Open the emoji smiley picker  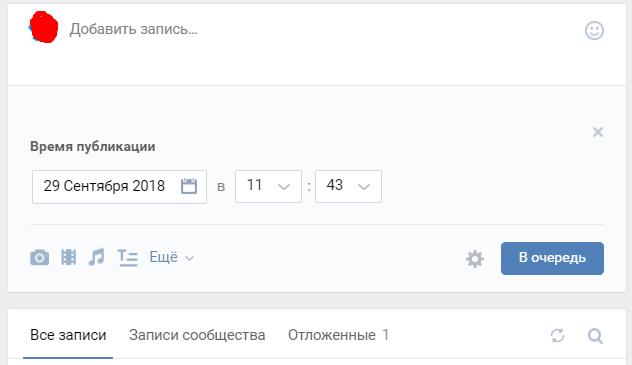(x=594, y=31)
